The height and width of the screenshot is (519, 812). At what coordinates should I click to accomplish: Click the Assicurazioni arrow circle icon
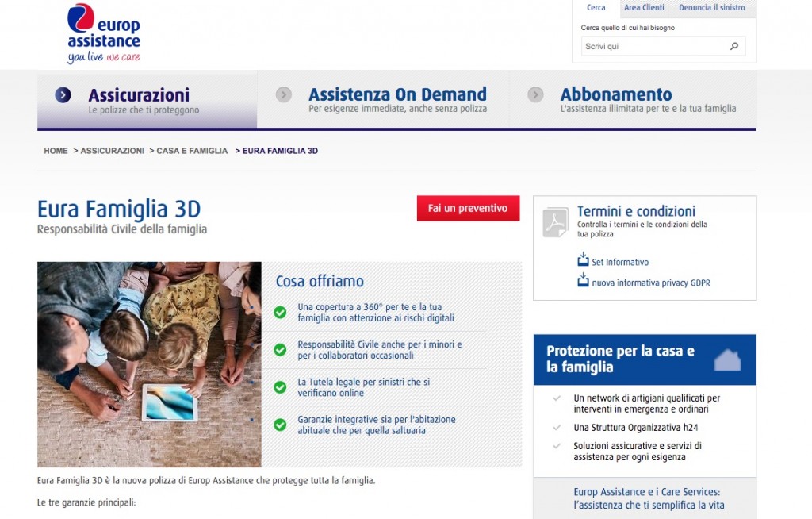pyautogui.click(x=63, y=95)
